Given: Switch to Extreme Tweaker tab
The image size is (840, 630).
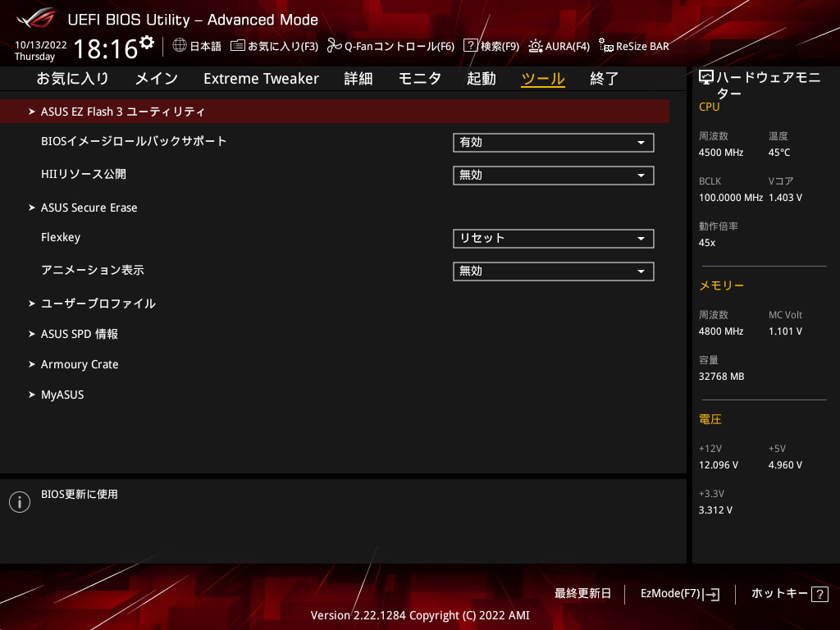Looking at the screenshot, I should [x=262, y=79].
